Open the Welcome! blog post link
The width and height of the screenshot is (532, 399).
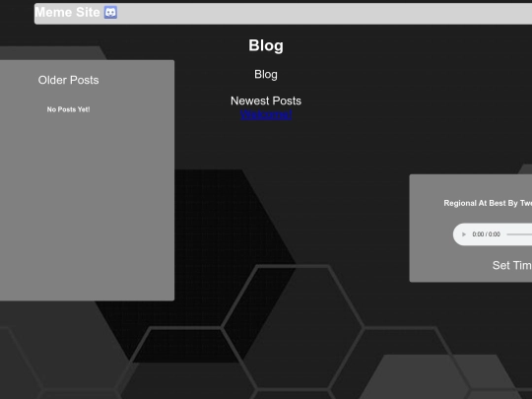266,114
